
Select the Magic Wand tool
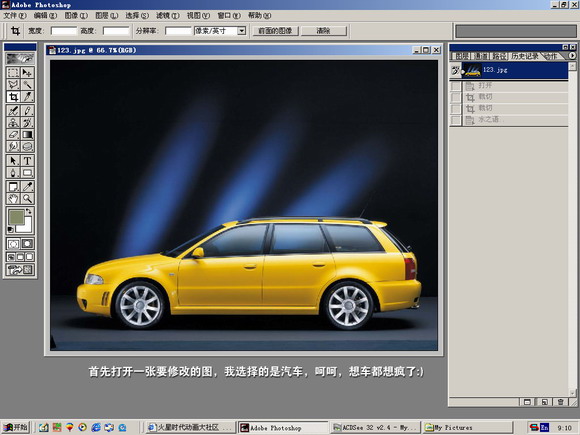(x=27, y=85)
